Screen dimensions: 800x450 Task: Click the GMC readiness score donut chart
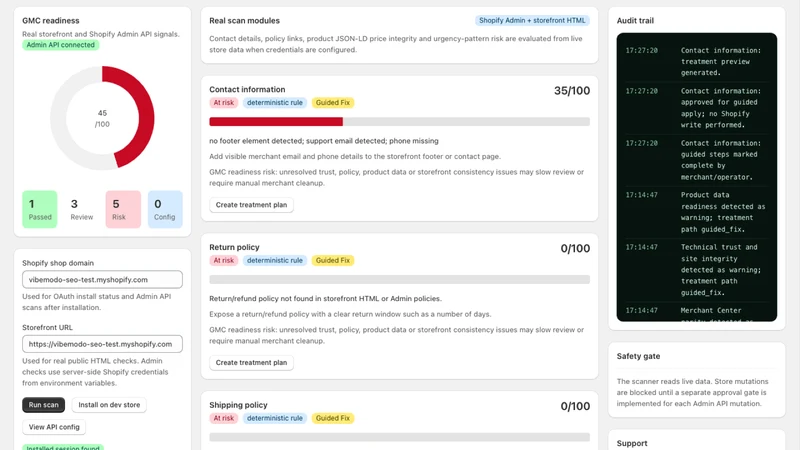tap(102, 118)
